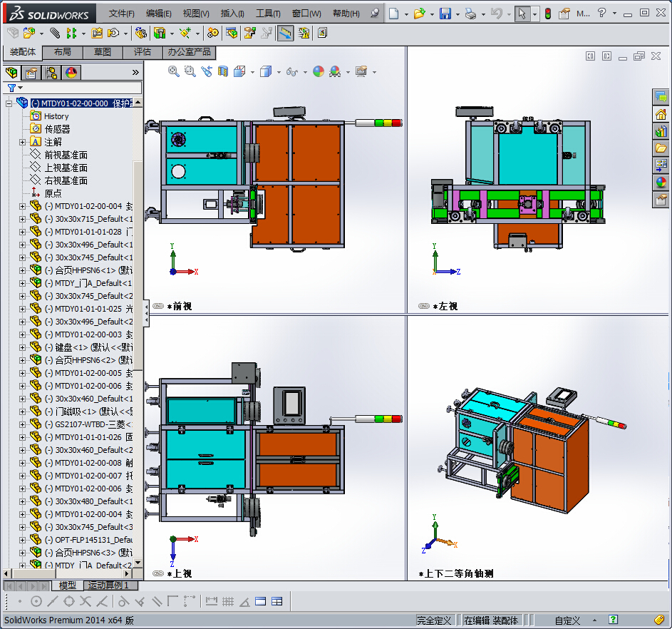Click the Save floppy disk icon
672x629 pixels.
tap(445, 14)
